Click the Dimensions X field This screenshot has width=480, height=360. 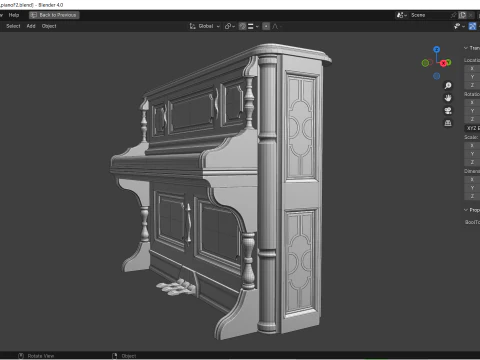click(x=472, y=179)
